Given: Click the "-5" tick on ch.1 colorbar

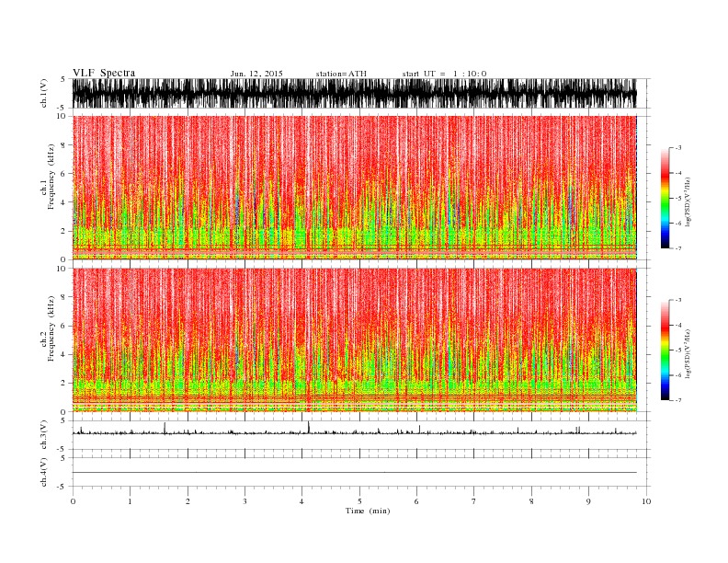Looking at the screenshot, I should click(678, 198).
